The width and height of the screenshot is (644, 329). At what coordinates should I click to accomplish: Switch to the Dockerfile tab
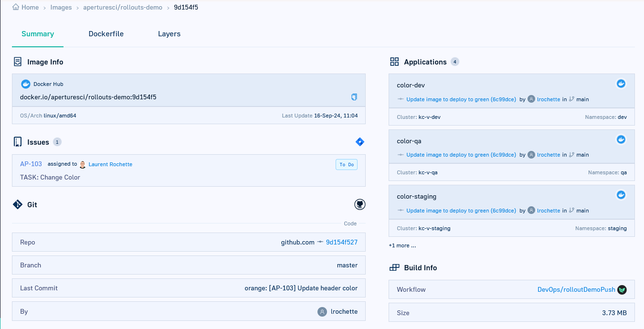point(106,34)
